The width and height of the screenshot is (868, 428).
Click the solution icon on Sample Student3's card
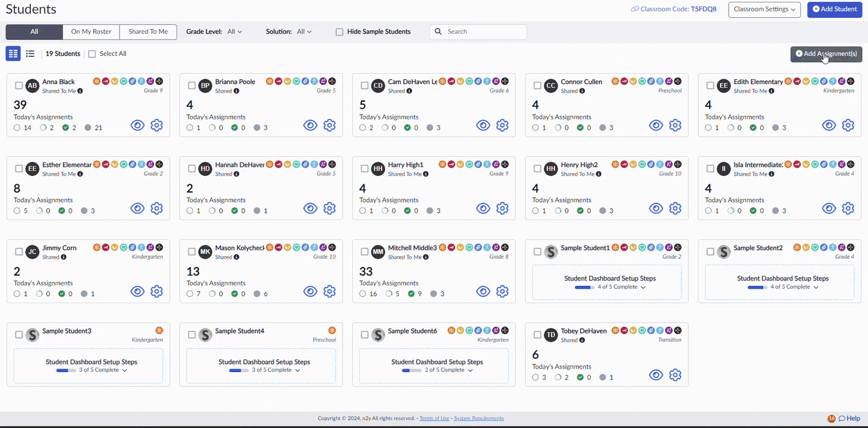159,331
